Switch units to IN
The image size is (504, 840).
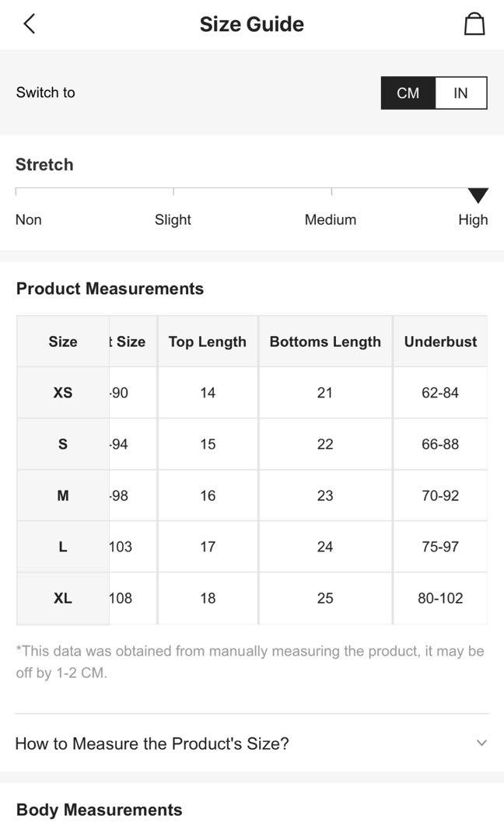point(460,93)
